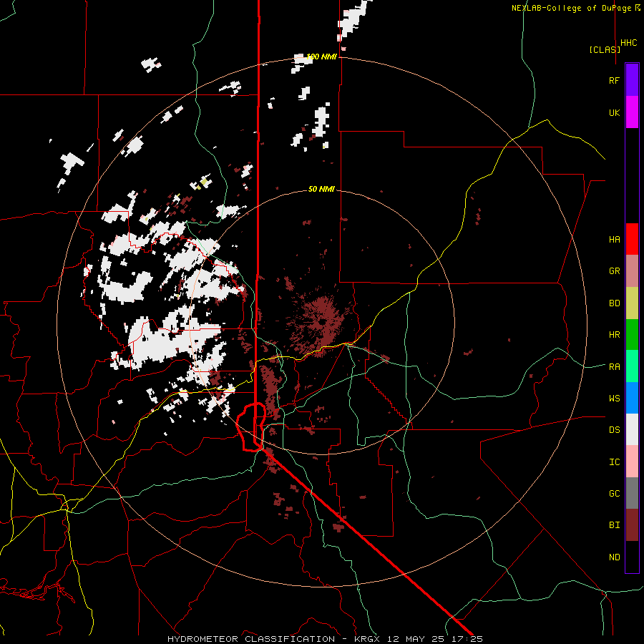Click the ND black legend swatch

pyautogui.click(x=632, y=557)
